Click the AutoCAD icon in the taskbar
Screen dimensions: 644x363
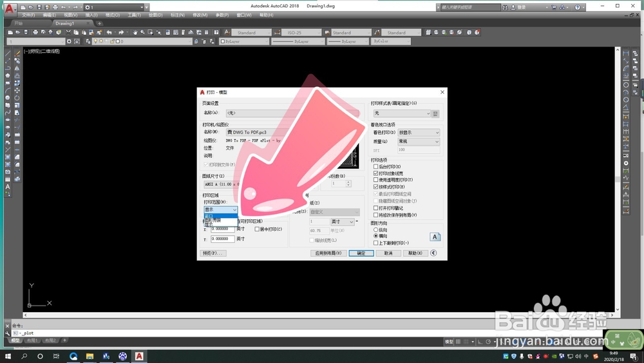(x=139, y=356)
